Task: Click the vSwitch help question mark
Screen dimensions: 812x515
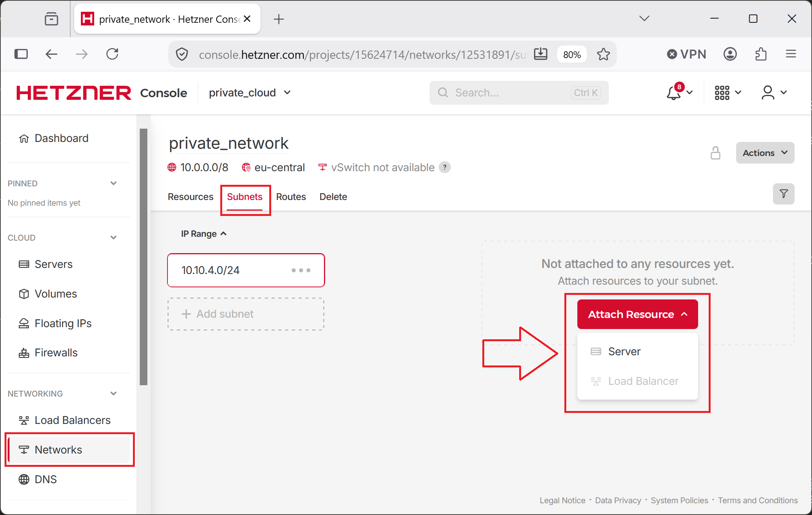Action: click(445, 167)
